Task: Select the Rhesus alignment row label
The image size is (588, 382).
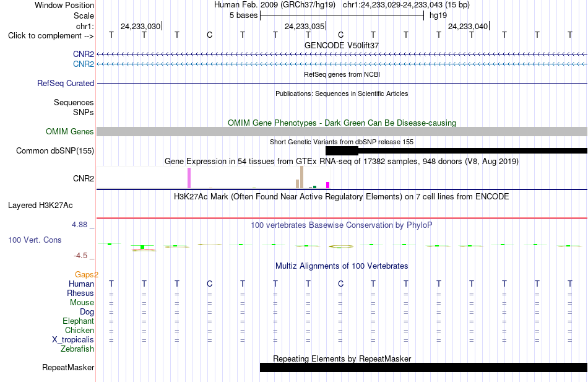Action: coord(80,293)
